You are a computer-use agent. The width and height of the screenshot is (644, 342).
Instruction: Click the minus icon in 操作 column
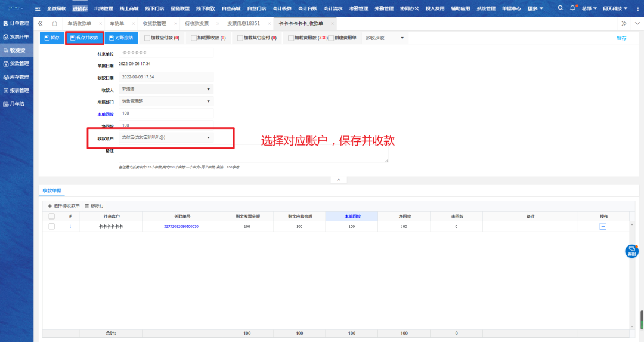(603, 227)
